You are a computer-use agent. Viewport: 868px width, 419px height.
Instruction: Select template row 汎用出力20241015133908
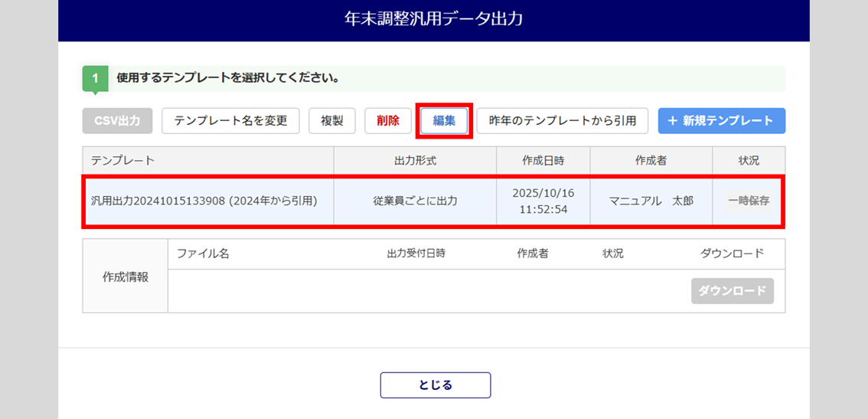(x=433, y=201)
